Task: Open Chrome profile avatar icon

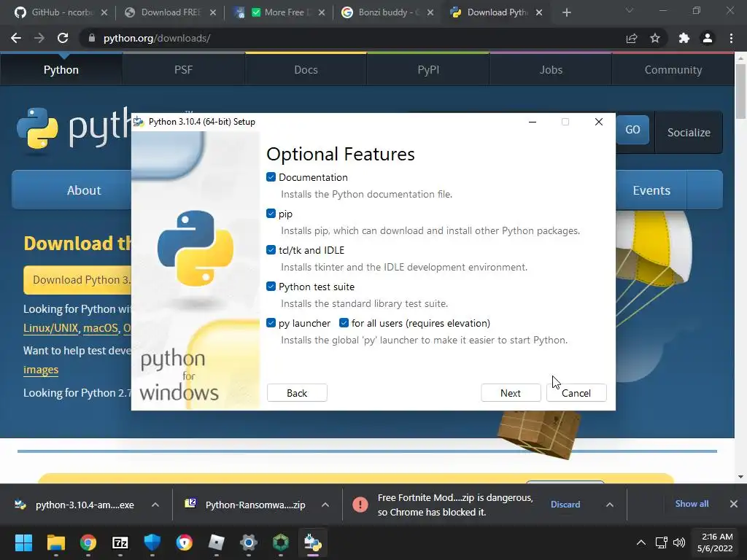Action: (x=708, y=38)
